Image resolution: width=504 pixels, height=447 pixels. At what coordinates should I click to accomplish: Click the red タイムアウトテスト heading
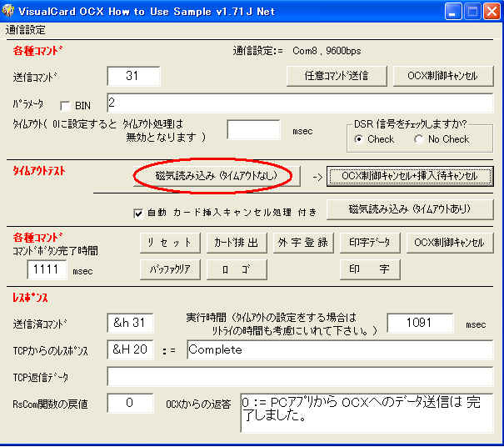[39, 171]
